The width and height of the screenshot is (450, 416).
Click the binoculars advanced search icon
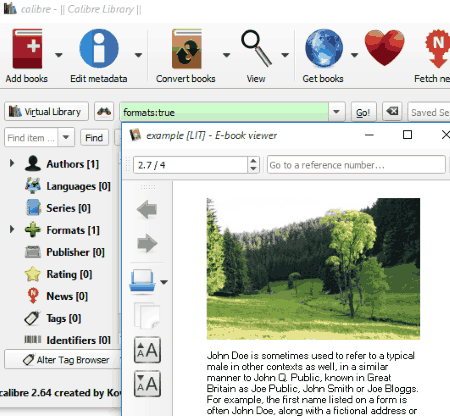pos(104,111)
